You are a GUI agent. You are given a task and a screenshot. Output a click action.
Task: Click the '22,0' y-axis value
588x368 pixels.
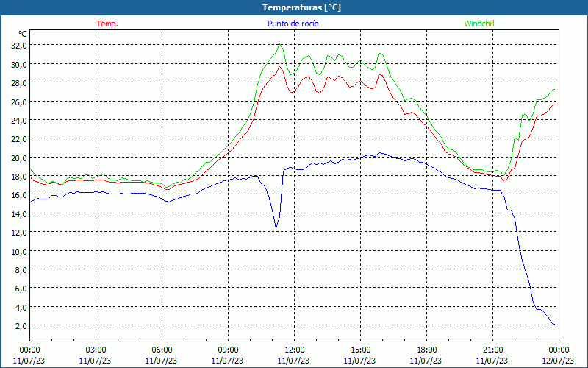point(19,139)
